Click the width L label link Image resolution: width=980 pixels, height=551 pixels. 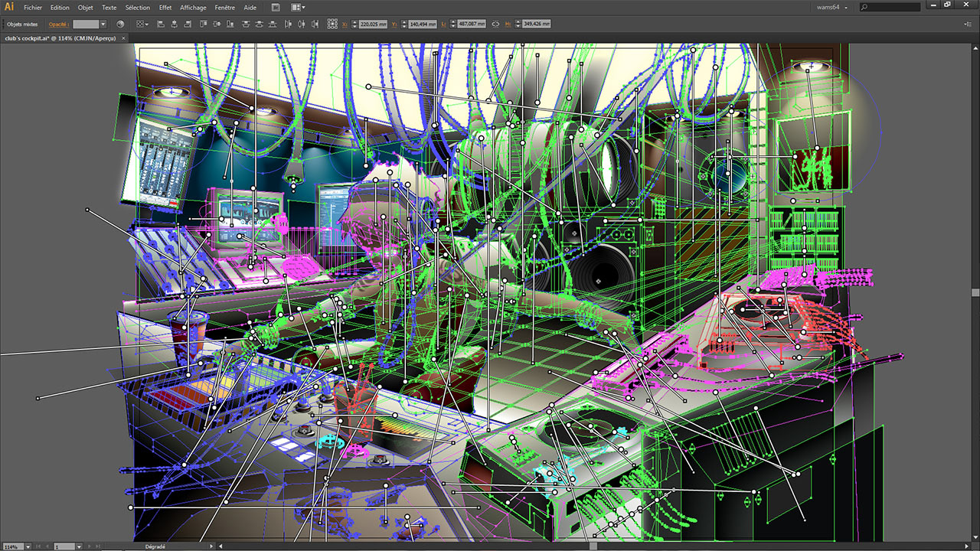pos(443,24)
